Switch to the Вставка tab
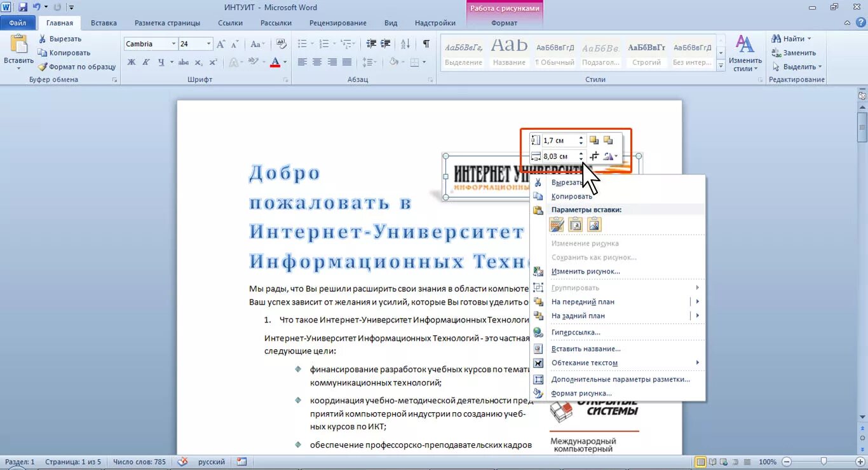This screenshot has width=868, height=470. tap(104, 23)
